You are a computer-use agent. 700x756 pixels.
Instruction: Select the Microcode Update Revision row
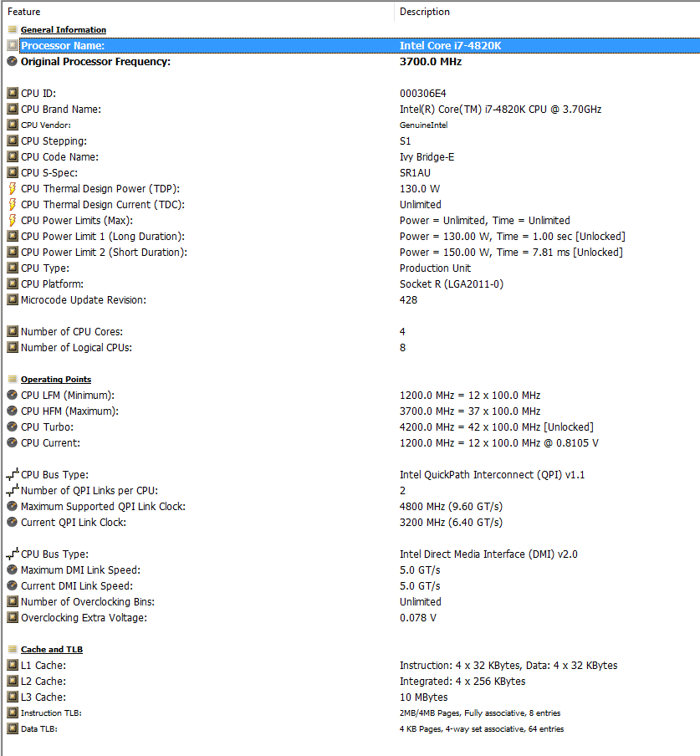click(x=353, y=300)
